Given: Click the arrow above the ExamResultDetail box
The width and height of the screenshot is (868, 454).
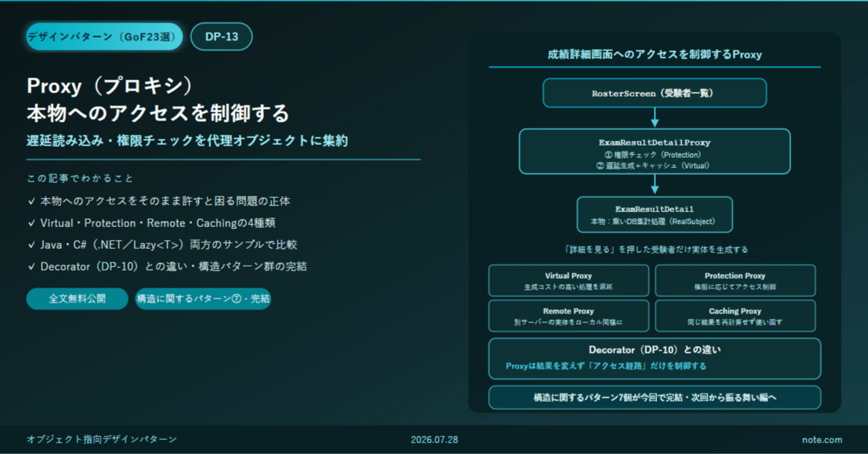Looking at the screenshot, I should coord(654,185).
